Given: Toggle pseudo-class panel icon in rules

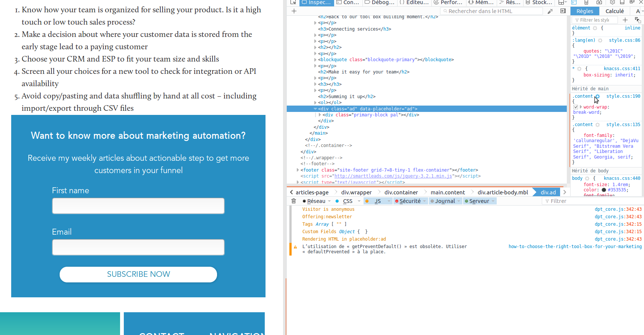Looking at the screenshot, I should (x=637, y=20).
